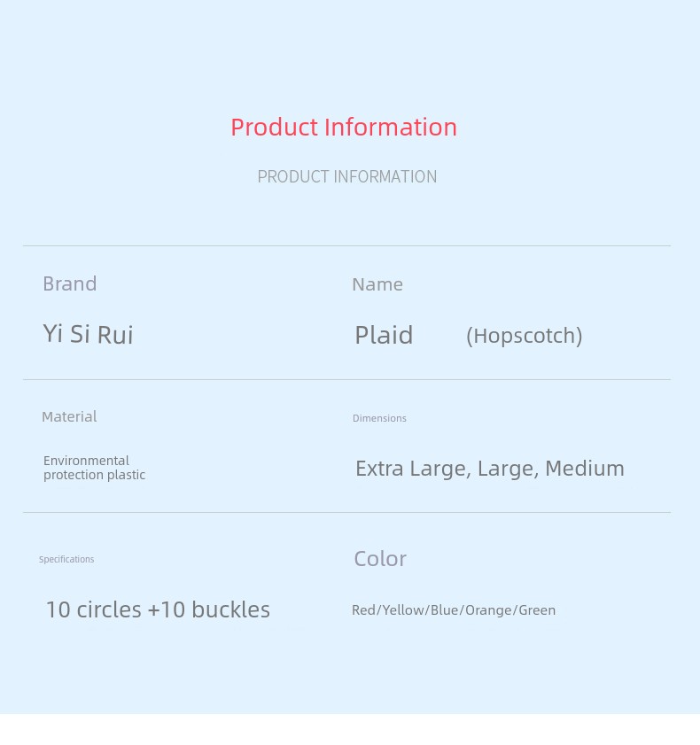The image size is (700, 745).
Task: Click the word Medium in dimensions
Action: point(585,469)
